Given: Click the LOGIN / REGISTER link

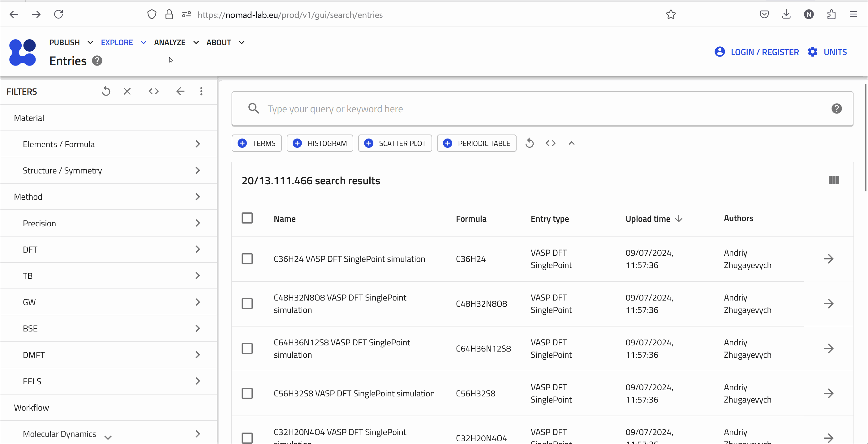Looking at the screenshot, I should (765, 52).
